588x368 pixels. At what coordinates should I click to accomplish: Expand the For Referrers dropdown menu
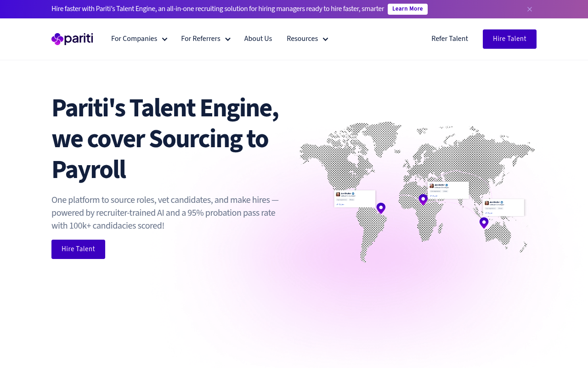(x=206, y=39)
